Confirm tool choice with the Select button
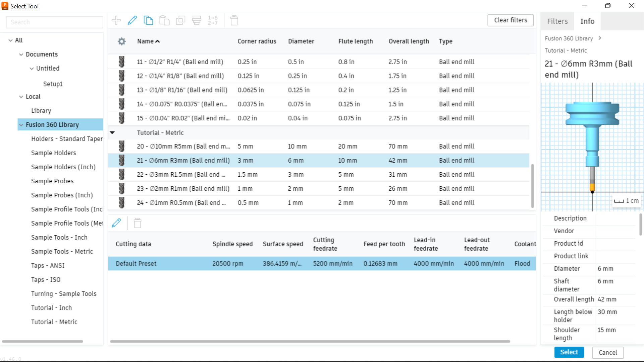 [x=569, y=352]
